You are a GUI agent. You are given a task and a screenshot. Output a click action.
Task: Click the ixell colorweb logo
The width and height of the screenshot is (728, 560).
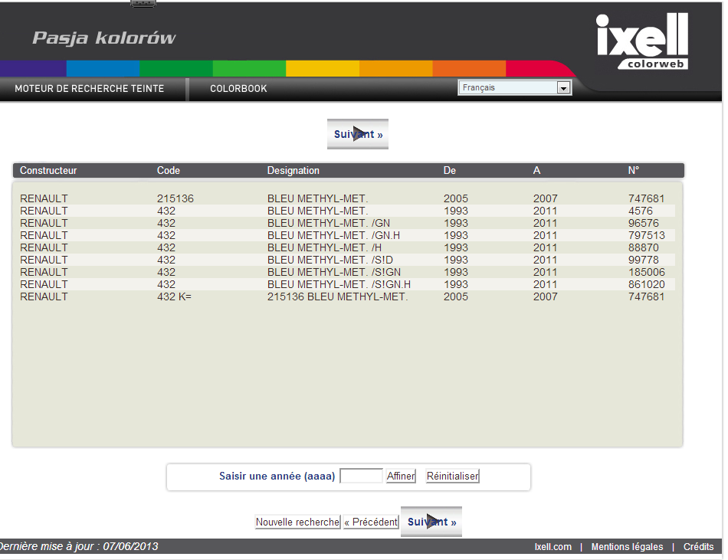click(641, 42)
